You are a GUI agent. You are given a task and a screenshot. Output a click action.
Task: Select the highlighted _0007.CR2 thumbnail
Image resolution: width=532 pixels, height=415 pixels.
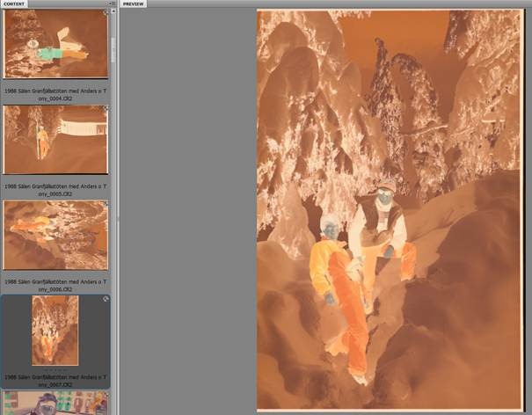(55, 331)
